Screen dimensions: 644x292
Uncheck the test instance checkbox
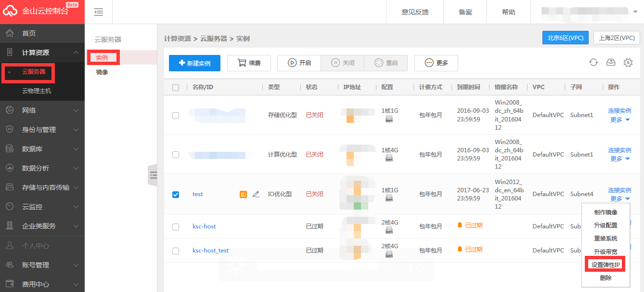pos(176,194)
